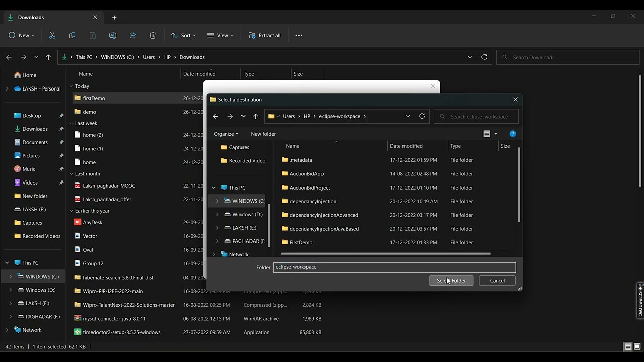This screenshot has width=644, height=362.
Task: Refresh the Downloads folder in Explorer
Action: pyautogui.click(x=485, y=57)
